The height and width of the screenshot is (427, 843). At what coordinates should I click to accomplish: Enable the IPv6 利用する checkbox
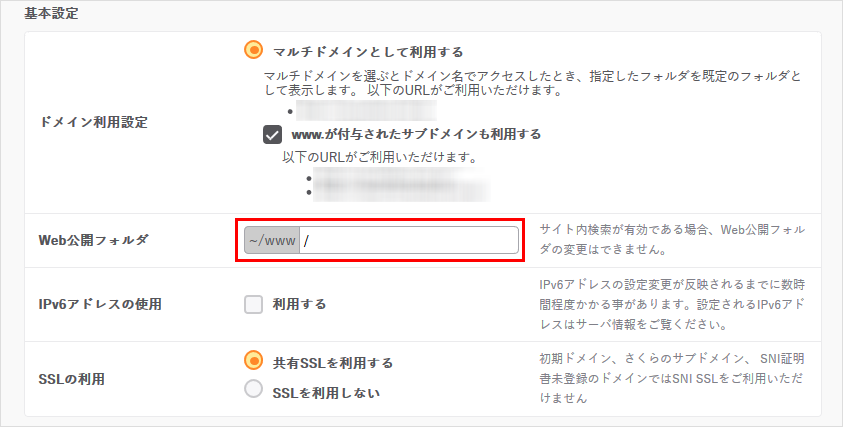pyautogui.click(x=254, y=303)
